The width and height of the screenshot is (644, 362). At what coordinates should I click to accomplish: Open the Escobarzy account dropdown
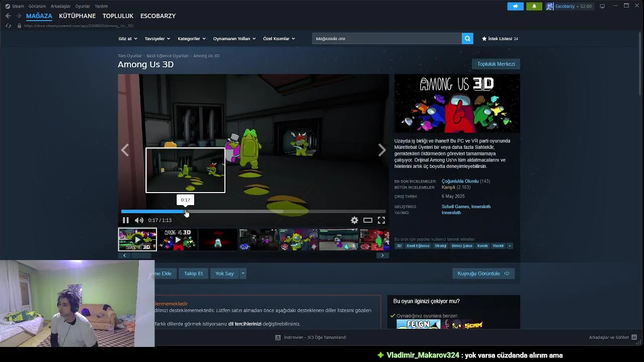(570, 6)
